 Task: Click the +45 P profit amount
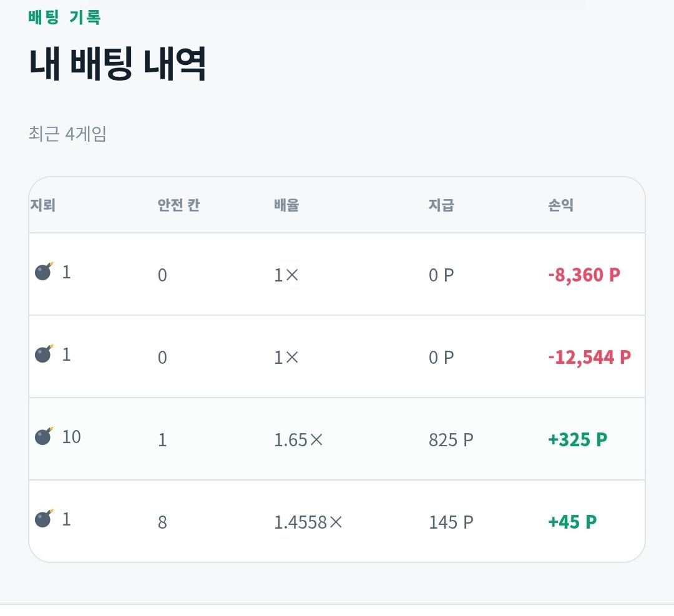[572, 522]
